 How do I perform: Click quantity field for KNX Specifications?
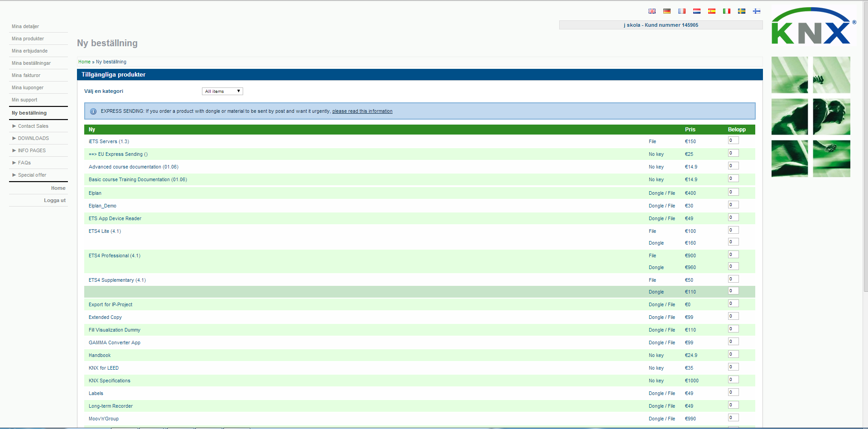pyautogui.click(x=734, y=380)
